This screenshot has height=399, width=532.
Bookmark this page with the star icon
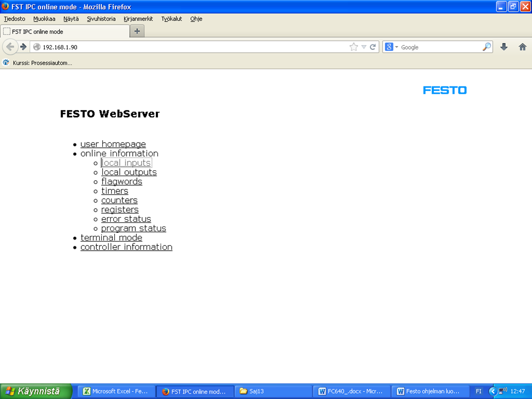pyautogui.click(x=353, y=47)
